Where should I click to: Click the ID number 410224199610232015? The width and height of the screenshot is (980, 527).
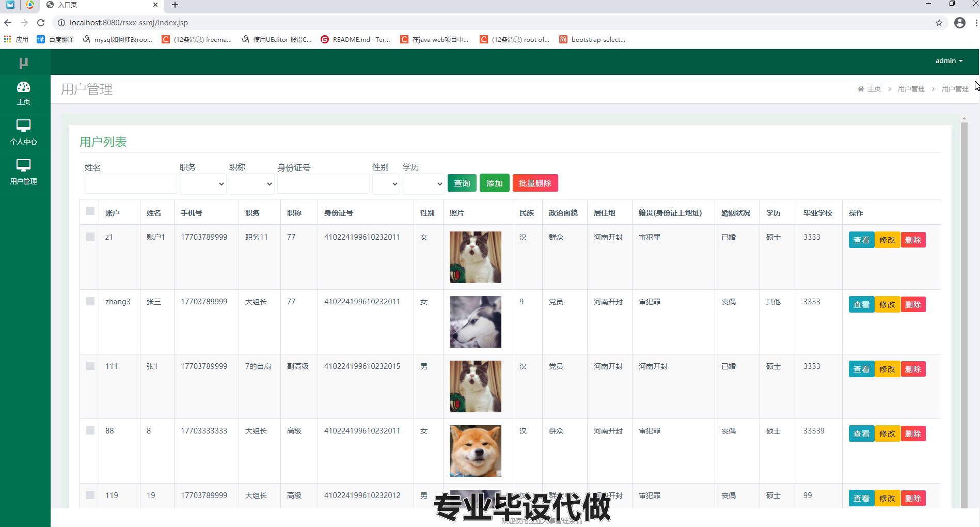click(362, 366)
